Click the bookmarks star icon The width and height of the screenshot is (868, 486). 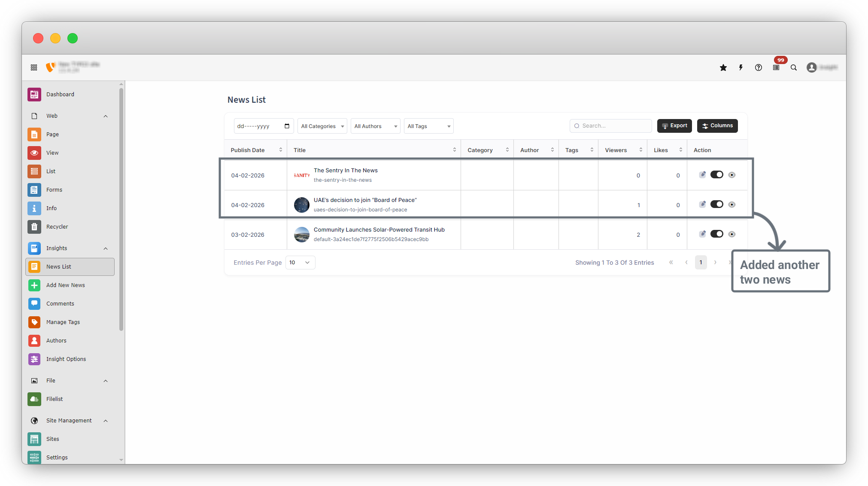(x=723, y=67)
